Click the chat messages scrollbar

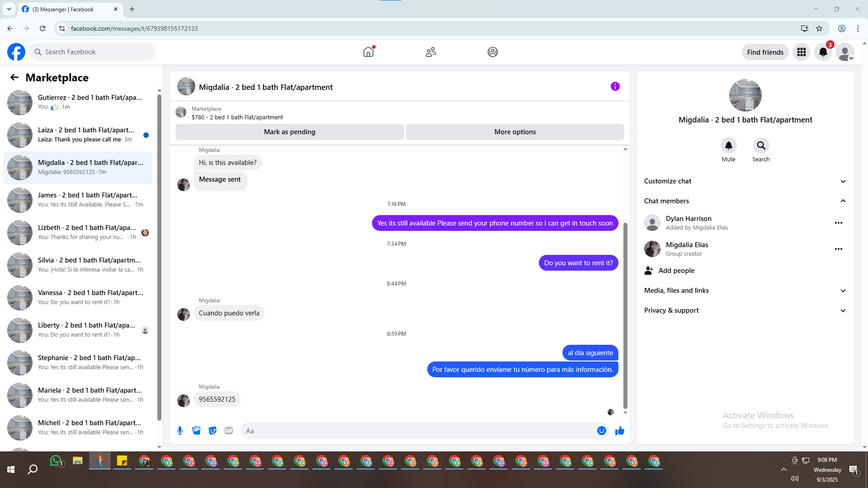tap(626, 316)
